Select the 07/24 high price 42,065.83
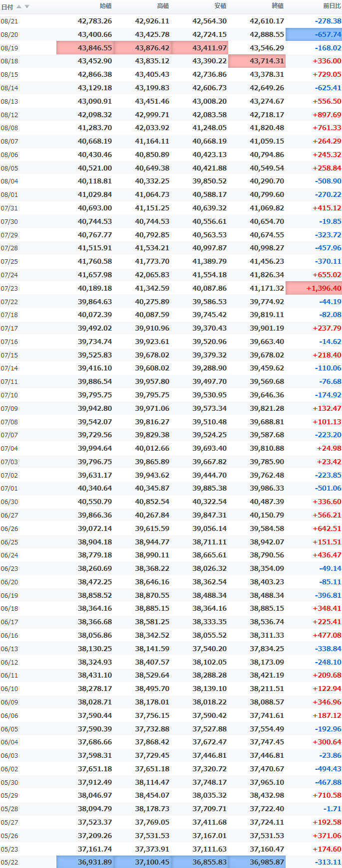Image resolution: width=342 pixels, height=868 pixels. 152,275
